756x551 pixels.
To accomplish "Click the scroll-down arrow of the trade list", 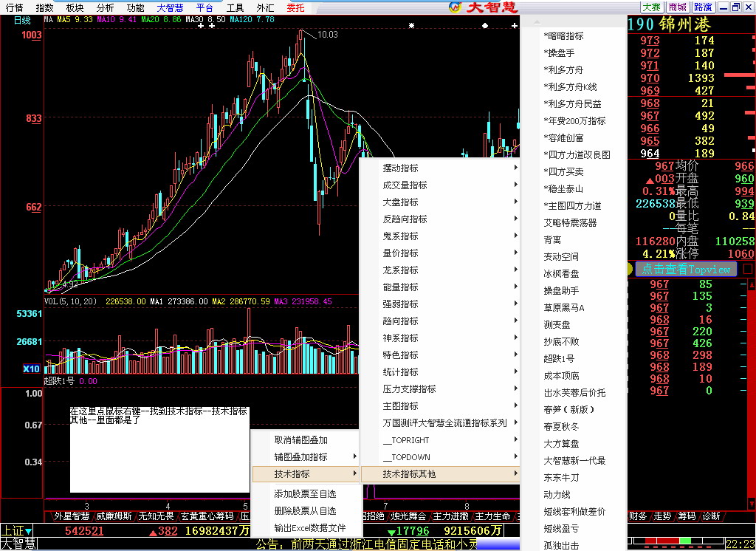I will [751, 504].
